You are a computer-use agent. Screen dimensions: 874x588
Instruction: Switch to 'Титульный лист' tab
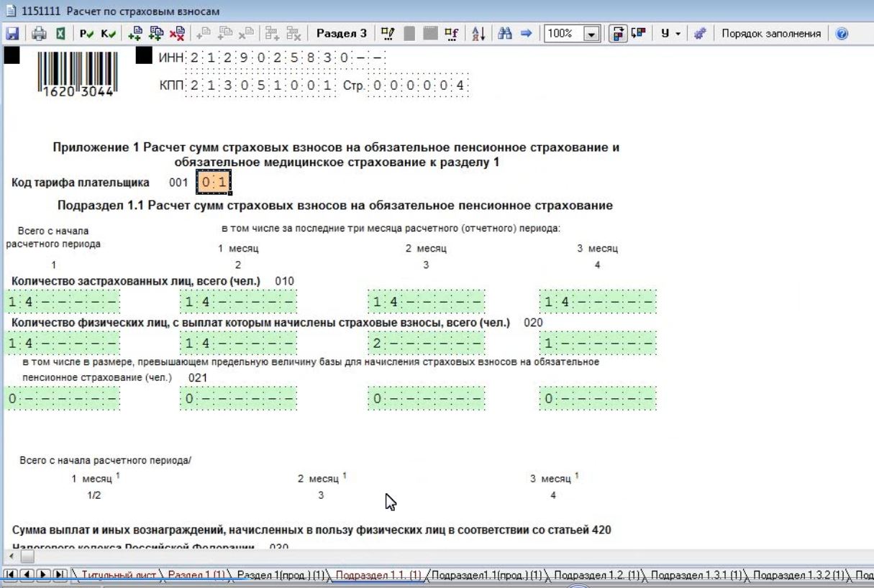tap(119, 576)
